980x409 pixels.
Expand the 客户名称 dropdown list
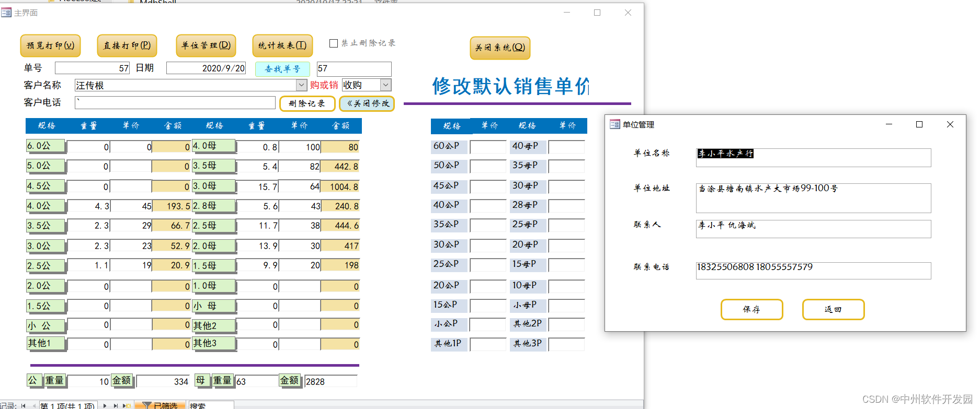coord(302,85)
